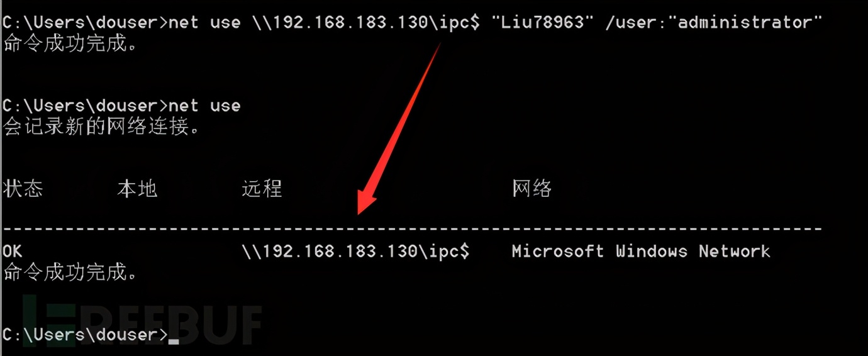Click the 命令成功完成 message below connection table
This screenshot has width=868, height=356.
70,272
